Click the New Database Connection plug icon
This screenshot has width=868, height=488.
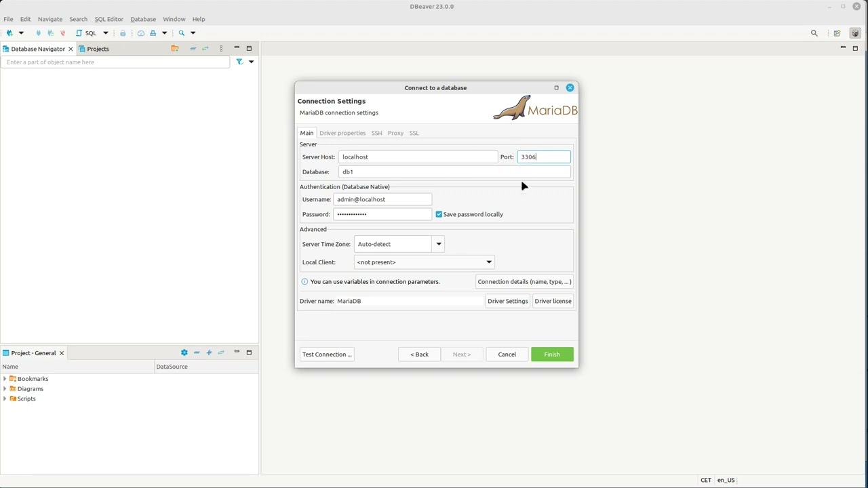[x=9, y=33]
